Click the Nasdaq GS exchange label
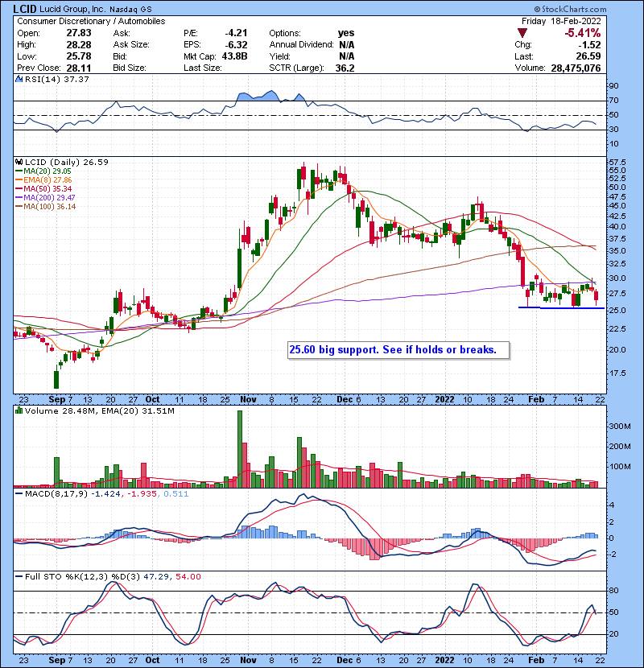The width and height of the screenshot is (644, 668). (x=130, y=10)
